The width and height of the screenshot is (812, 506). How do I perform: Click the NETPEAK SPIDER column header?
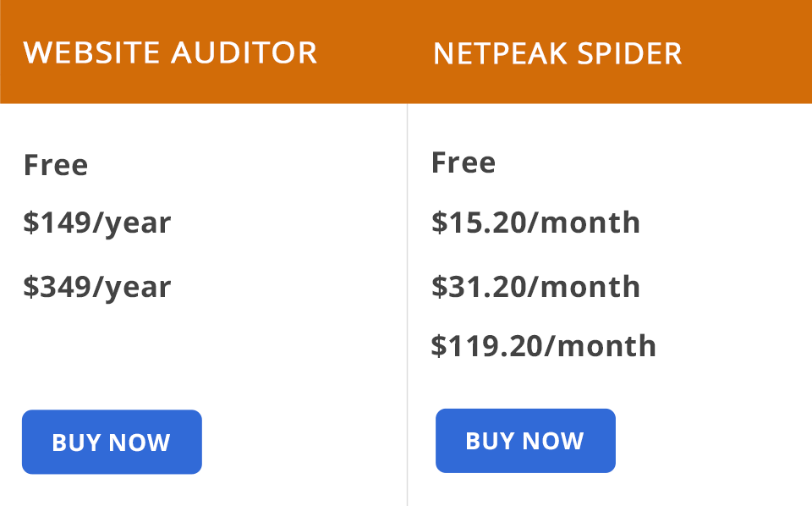tap(557, 53)
